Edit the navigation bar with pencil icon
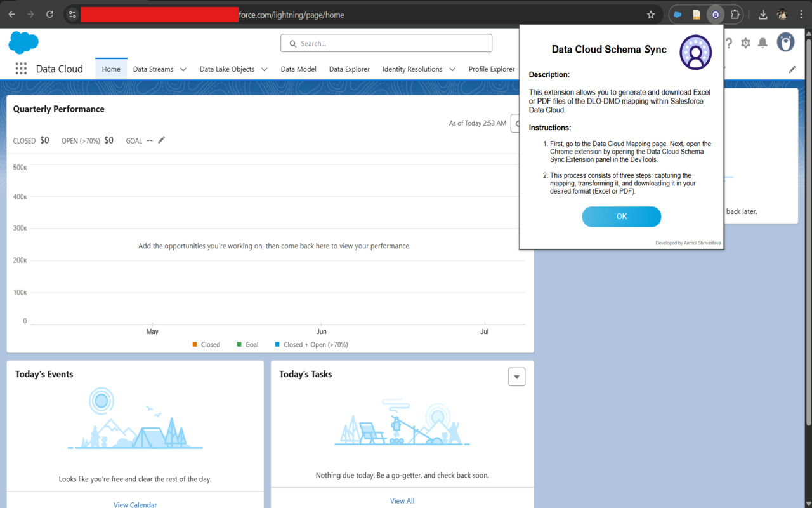Viewport: 812px width, 508px height. pos(792,70)
